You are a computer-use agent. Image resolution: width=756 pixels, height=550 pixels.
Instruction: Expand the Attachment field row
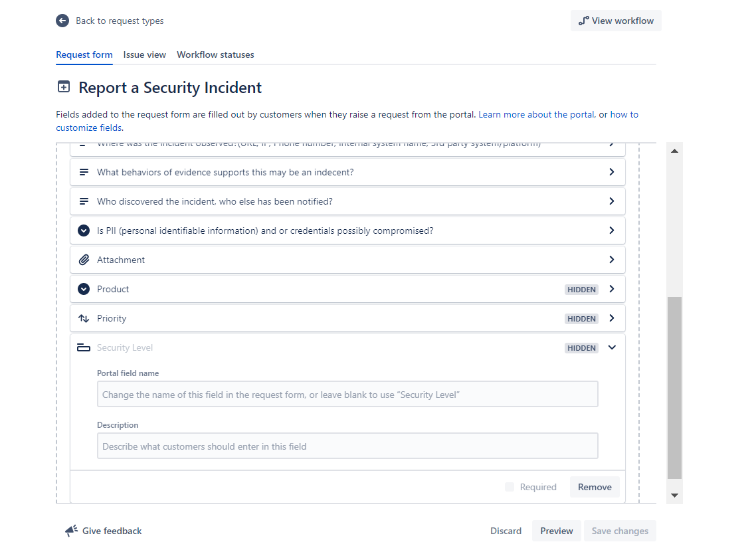[x=612, y=259]
